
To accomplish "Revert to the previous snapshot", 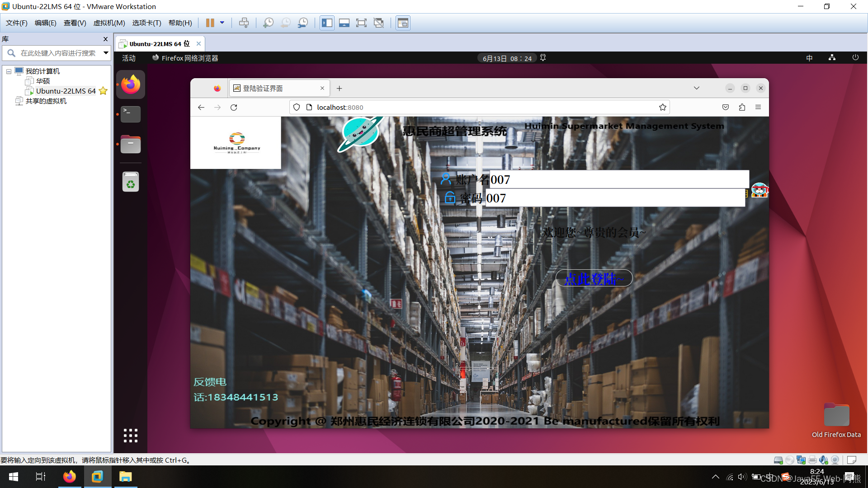I will click(x=286, y=23).
